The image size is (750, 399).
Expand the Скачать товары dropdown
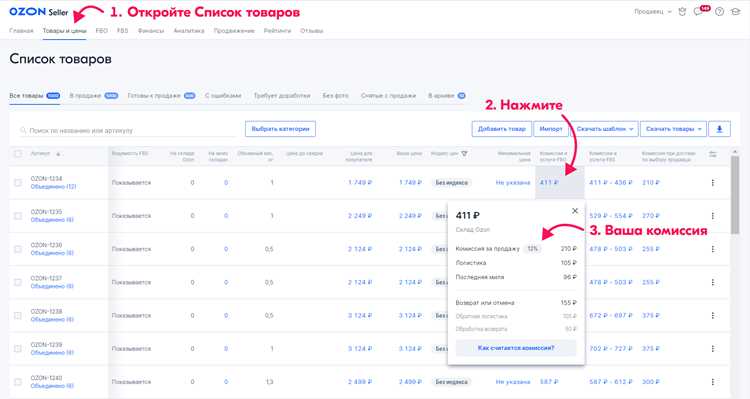[673, 129]
